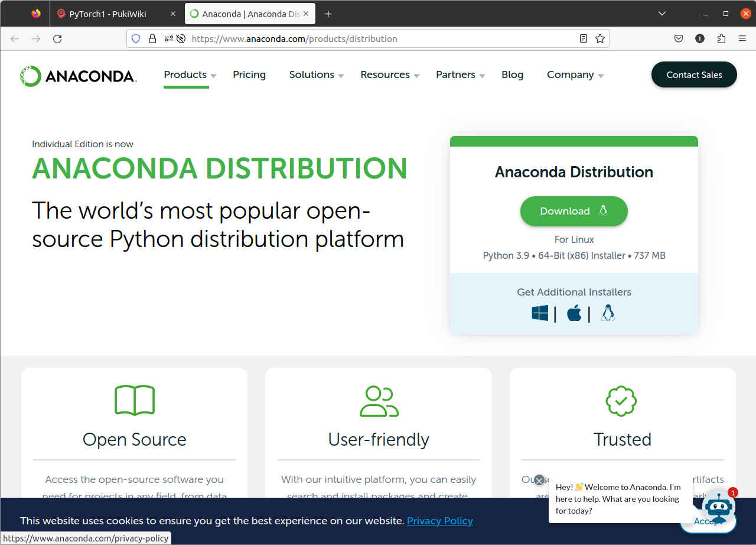Open the Solutions menu item
This screenshot has height=545, width=756.
tap(312, 74)
